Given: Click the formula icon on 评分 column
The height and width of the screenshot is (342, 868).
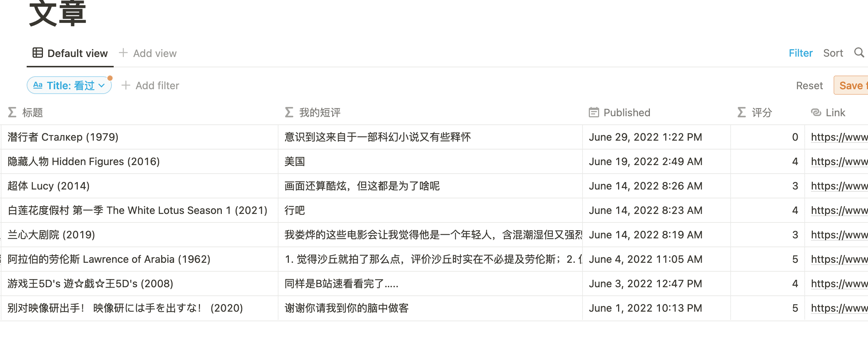Looking at the screenshot, I should 742,113.
